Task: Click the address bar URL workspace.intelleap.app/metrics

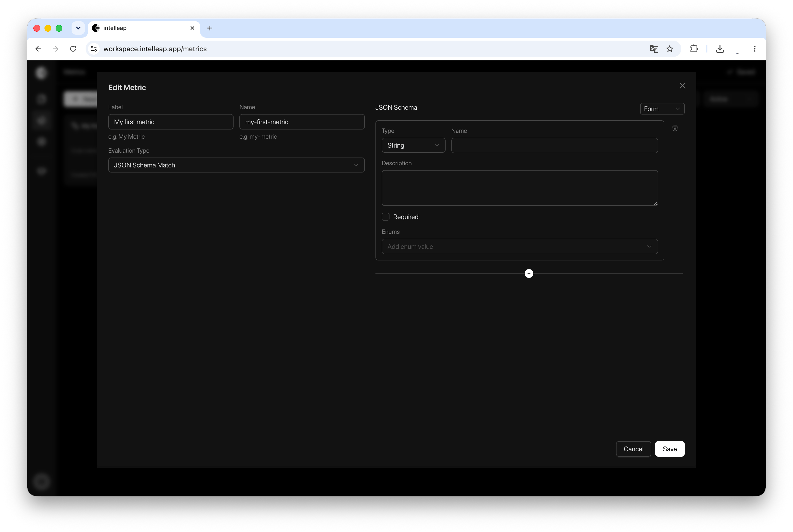Action: [x=155, y=49]
